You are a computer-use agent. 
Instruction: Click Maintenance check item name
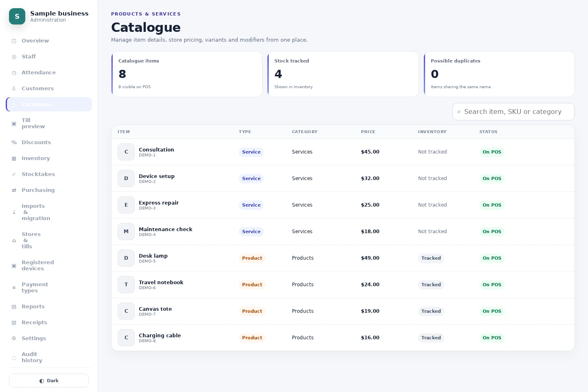point(165,229)
